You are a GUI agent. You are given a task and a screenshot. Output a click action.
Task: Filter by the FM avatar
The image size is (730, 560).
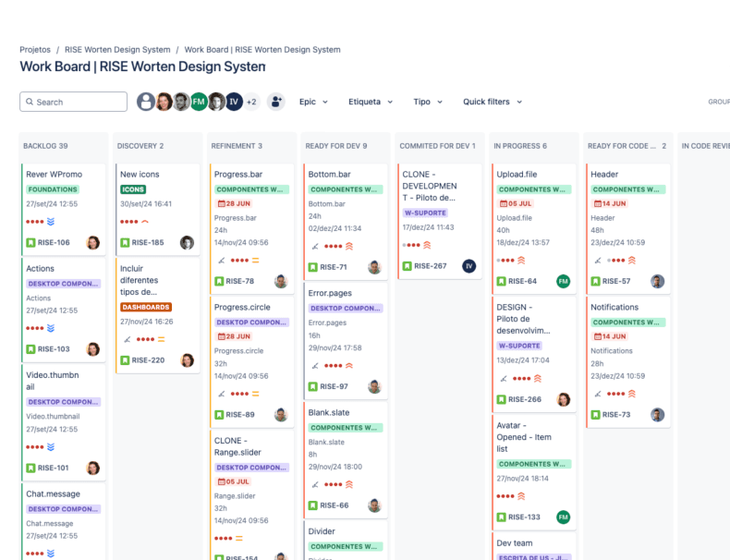[199, 102]
